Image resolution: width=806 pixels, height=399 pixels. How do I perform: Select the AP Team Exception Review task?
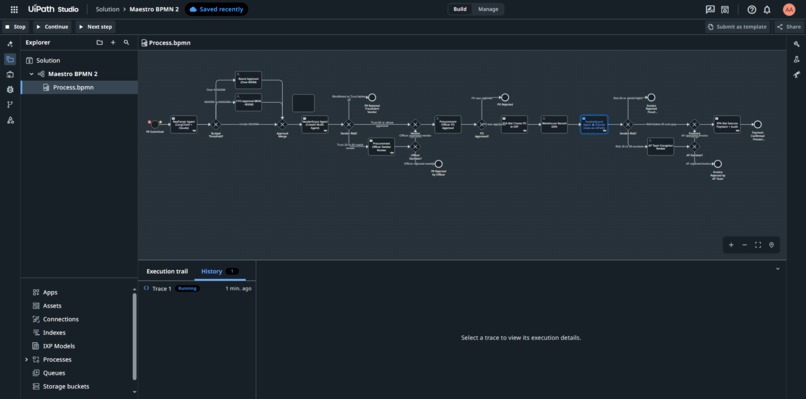(661, 147)
